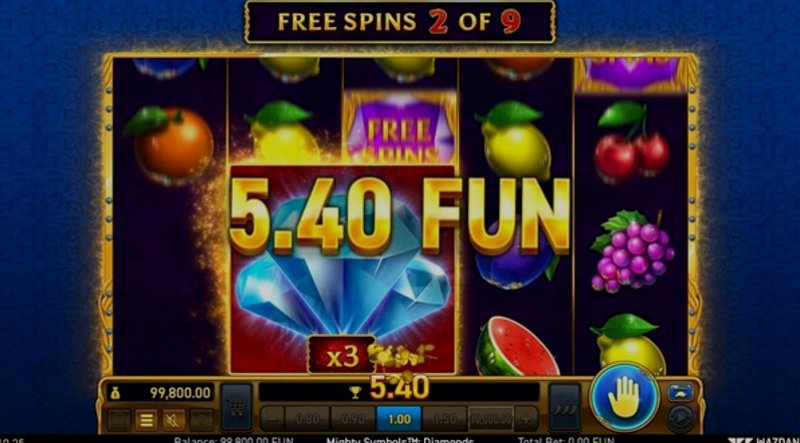The image size is (800, 443).
Task: Click the 99,800.00 balance field
Action: pyautogui.click(x=160, y=392)
